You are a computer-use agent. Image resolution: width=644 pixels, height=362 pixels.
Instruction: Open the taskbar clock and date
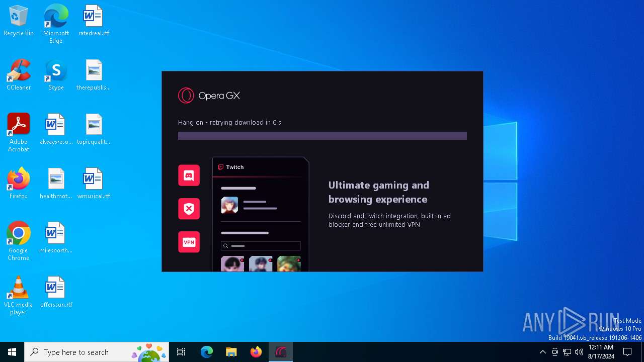click(601, 352)
